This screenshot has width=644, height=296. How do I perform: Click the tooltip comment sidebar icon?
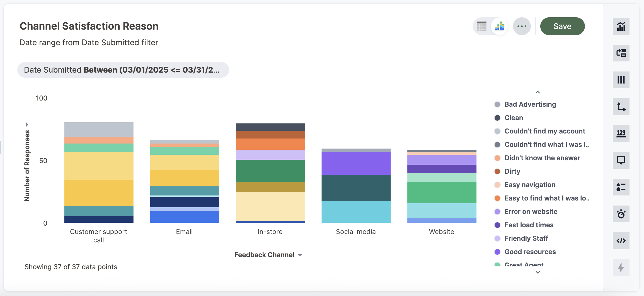(x=621, y=160)
